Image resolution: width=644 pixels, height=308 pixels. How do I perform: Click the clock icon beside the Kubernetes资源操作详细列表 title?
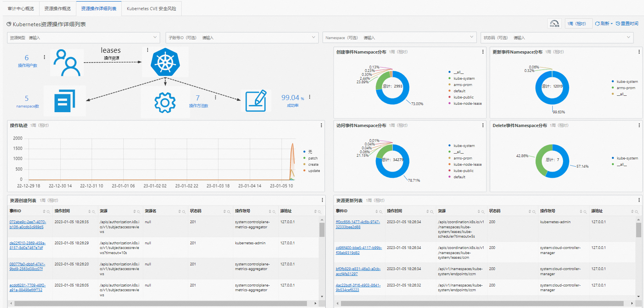[9, 24]
